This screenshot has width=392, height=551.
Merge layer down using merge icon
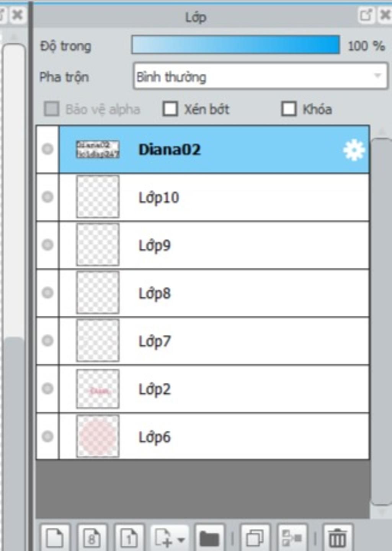(292, 538)
